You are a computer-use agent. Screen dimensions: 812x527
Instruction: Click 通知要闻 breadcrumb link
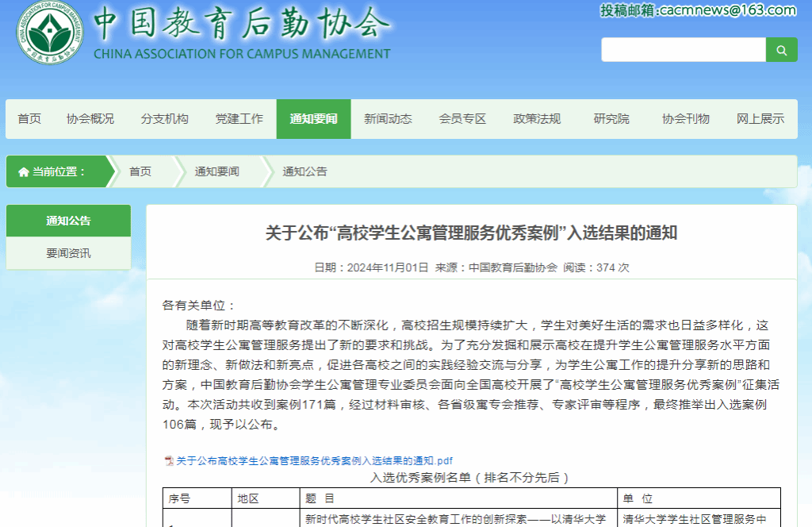216,171
